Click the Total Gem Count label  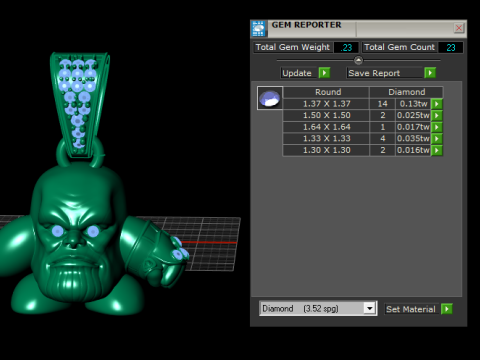point(399,47)
